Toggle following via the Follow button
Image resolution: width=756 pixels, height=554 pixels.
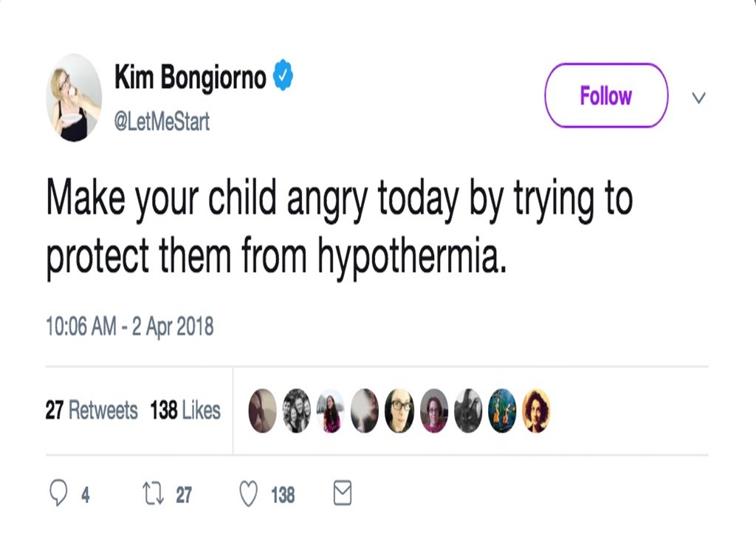(x=605, y=96)
